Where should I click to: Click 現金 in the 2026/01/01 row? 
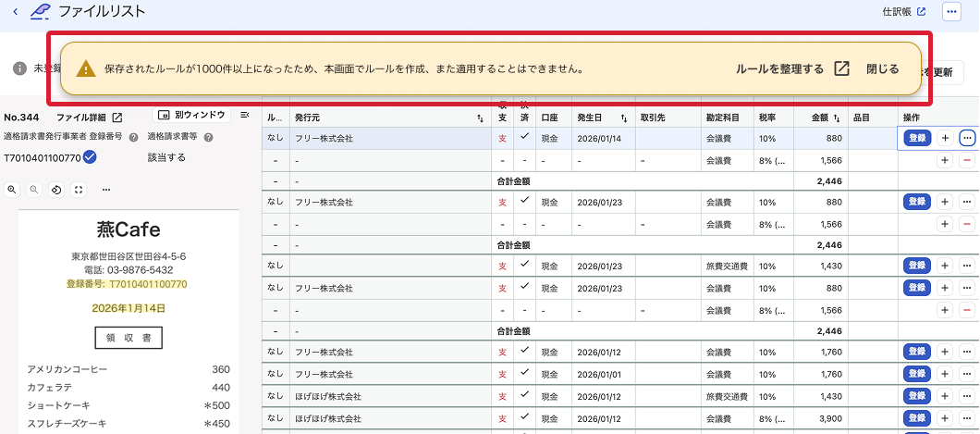coord(549,374)
